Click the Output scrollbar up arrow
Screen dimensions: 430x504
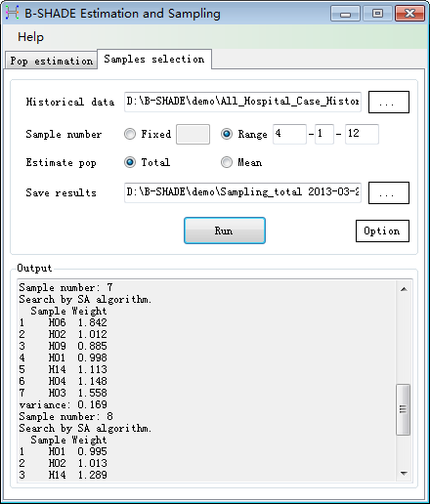tap(404, 289)
